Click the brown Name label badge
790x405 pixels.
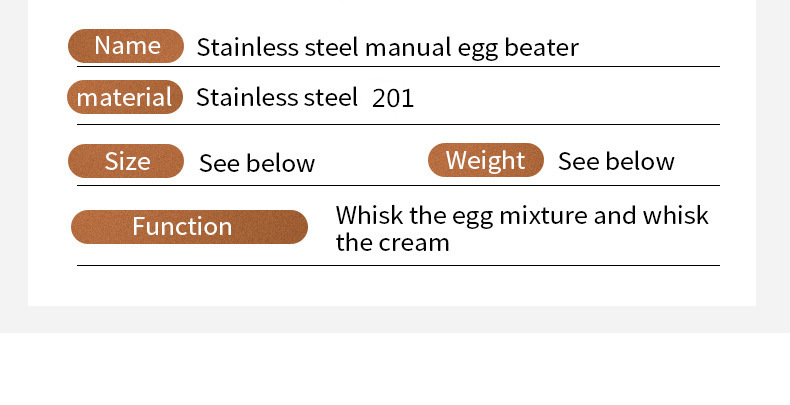coord(126,46)
